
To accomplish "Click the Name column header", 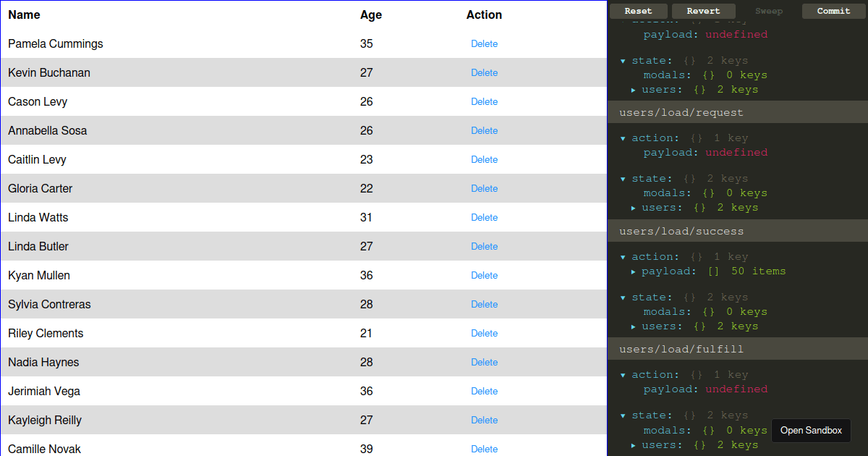I will 25,15.
